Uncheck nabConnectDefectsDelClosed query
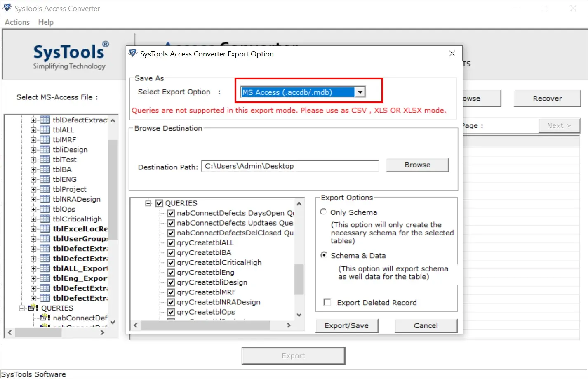Screen dimensions: 588x379 point(171,233)
